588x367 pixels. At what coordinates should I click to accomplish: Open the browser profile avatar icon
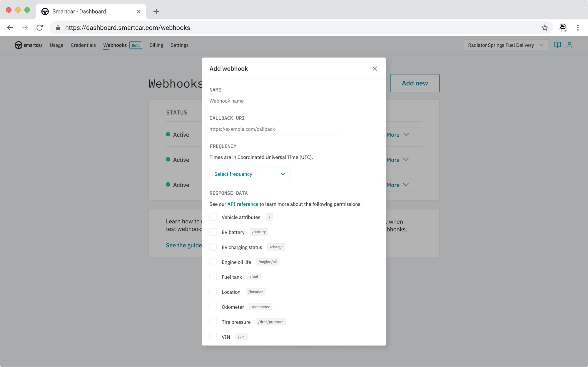coord(562,27)
